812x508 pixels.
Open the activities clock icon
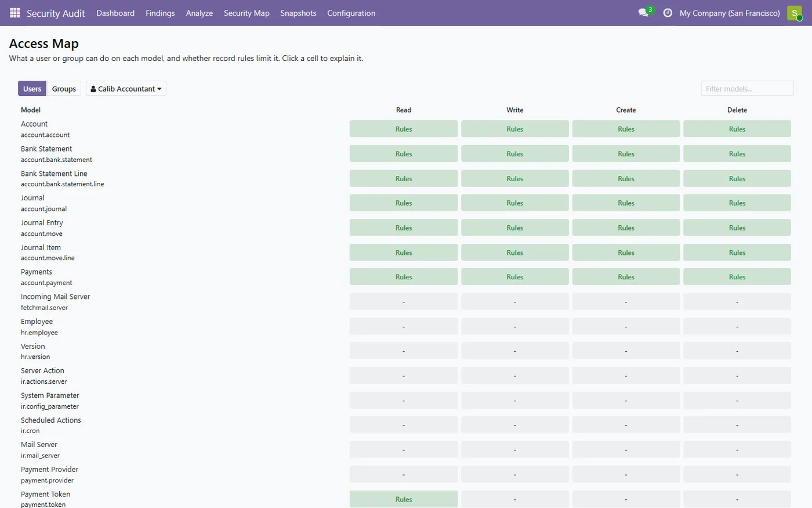pos(668,13)
